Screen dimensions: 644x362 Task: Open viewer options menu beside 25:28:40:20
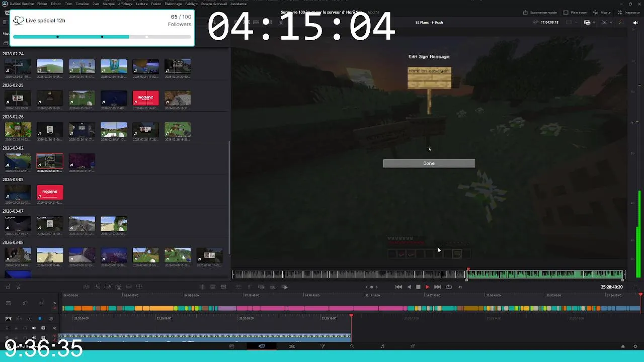click(634, 287)
